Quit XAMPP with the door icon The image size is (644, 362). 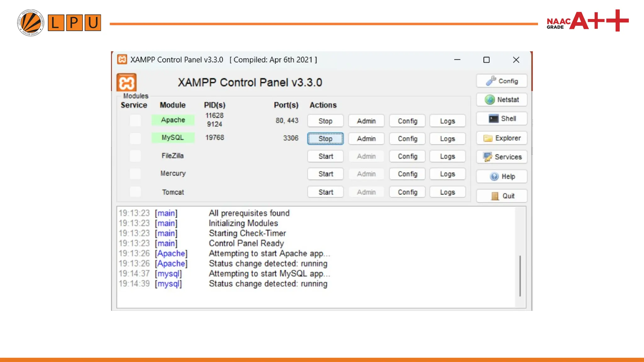coord(495,196)
